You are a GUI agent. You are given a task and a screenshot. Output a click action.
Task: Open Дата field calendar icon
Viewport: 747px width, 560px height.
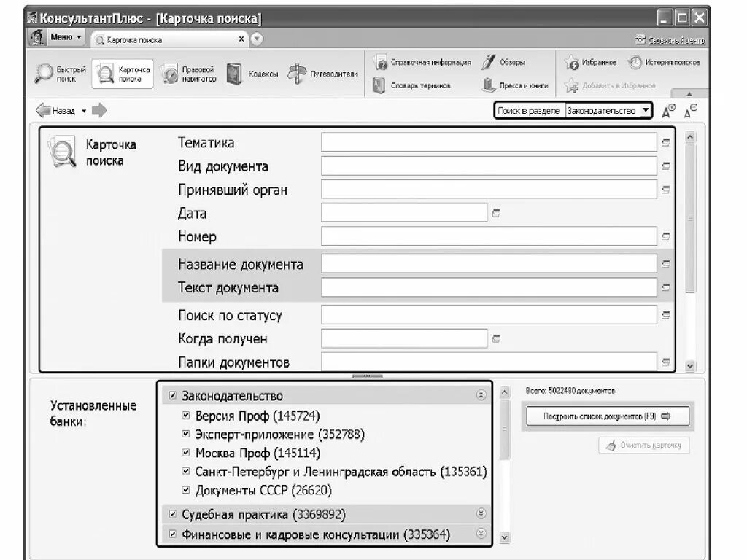tap(496, 213)
